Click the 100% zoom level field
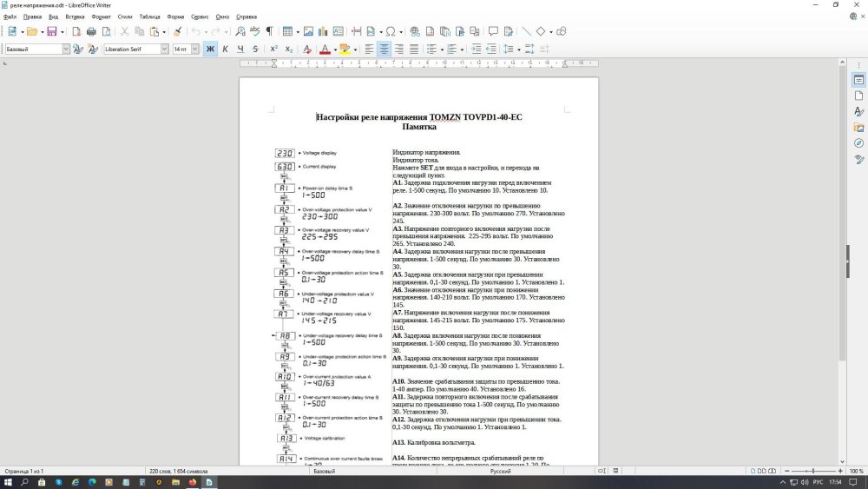Screen dimensions: 868x489 tap(856, 472)
